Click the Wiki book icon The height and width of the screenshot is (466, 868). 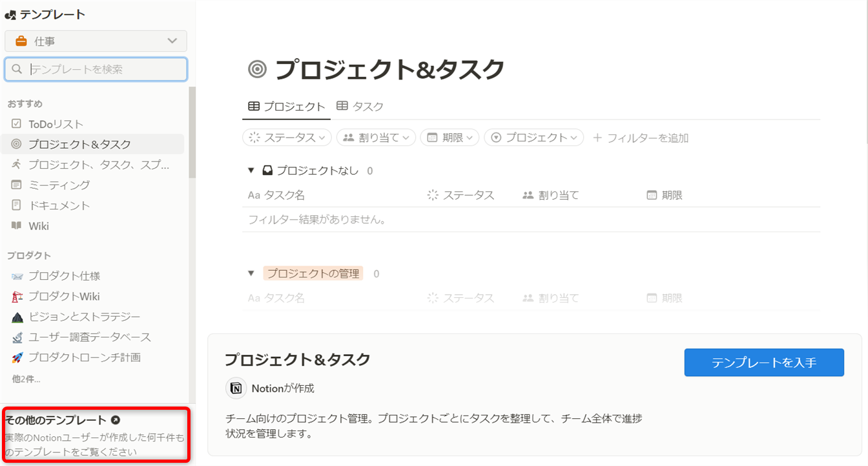click(16, 226)
